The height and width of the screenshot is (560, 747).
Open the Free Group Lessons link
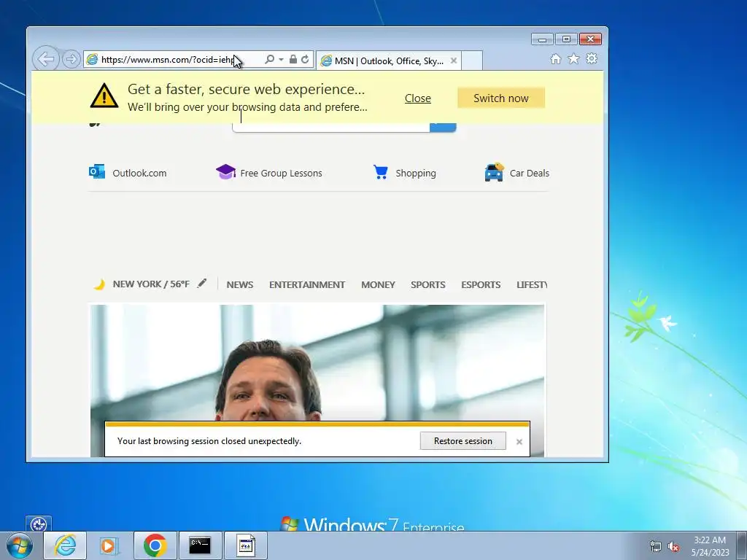pos(281,174)
